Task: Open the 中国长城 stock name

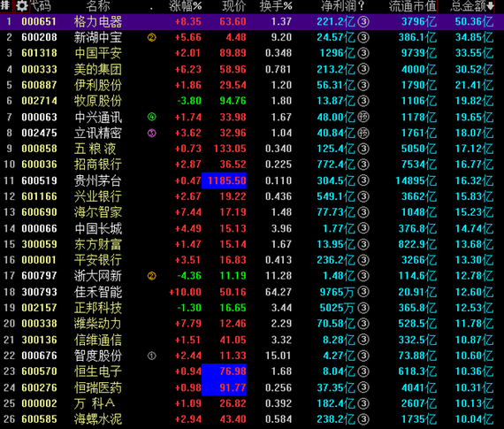Action: point(98,228)
